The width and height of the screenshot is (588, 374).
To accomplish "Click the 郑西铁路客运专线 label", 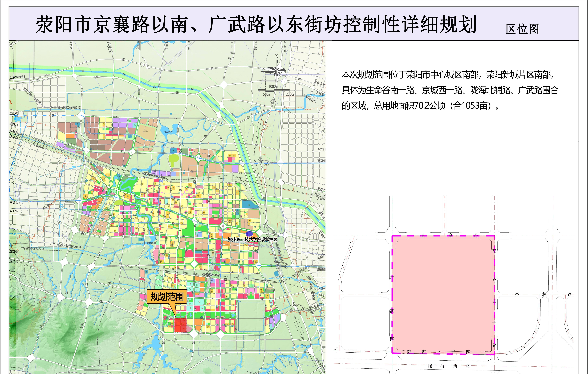I will pyautogui.click(x=33, y=248).
